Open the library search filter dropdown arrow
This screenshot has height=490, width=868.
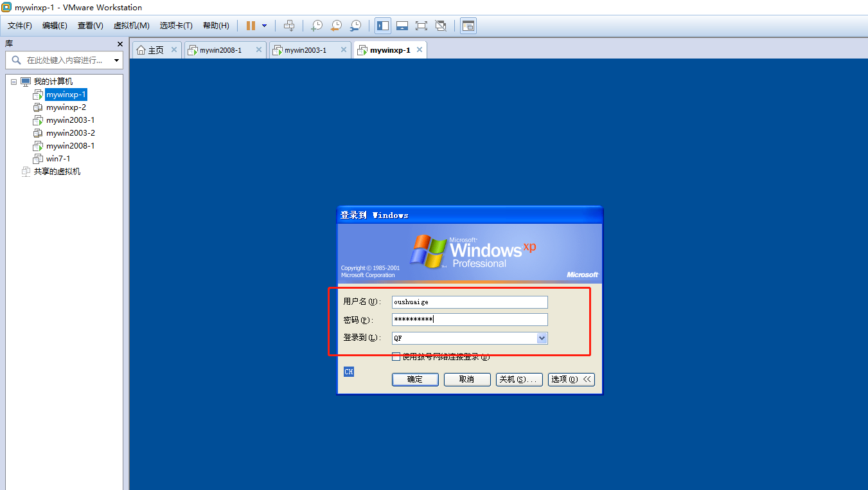pos(117,60)
